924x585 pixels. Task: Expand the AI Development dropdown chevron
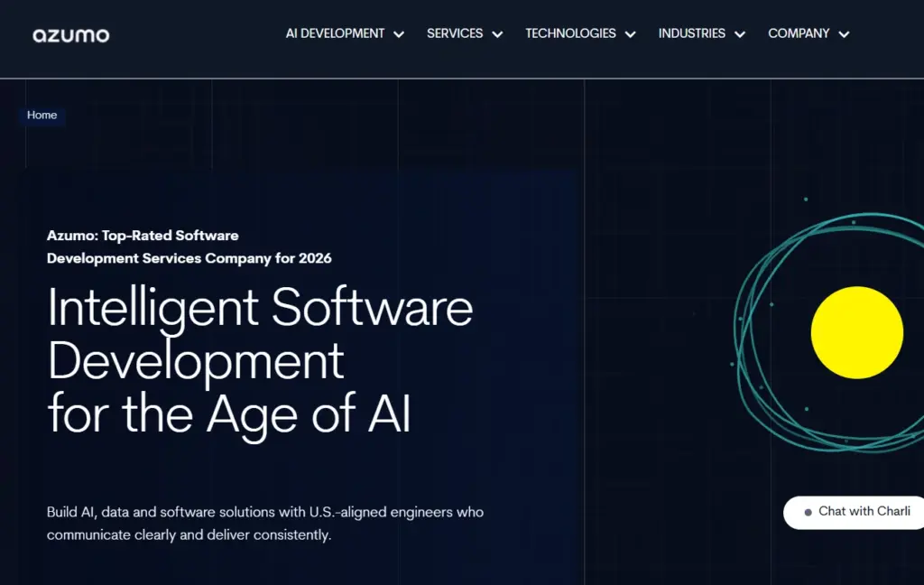pos(399,35)
